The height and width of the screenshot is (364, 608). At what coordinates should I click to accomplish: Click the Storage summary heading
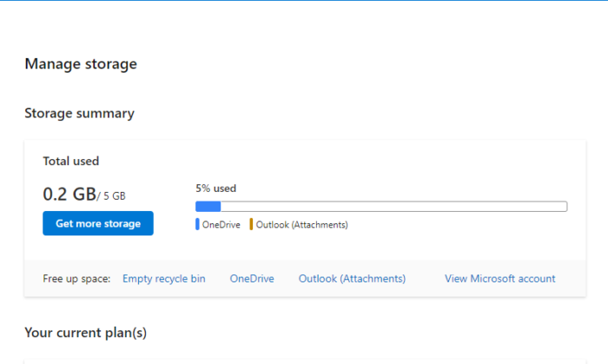click(x=79, y=113)
